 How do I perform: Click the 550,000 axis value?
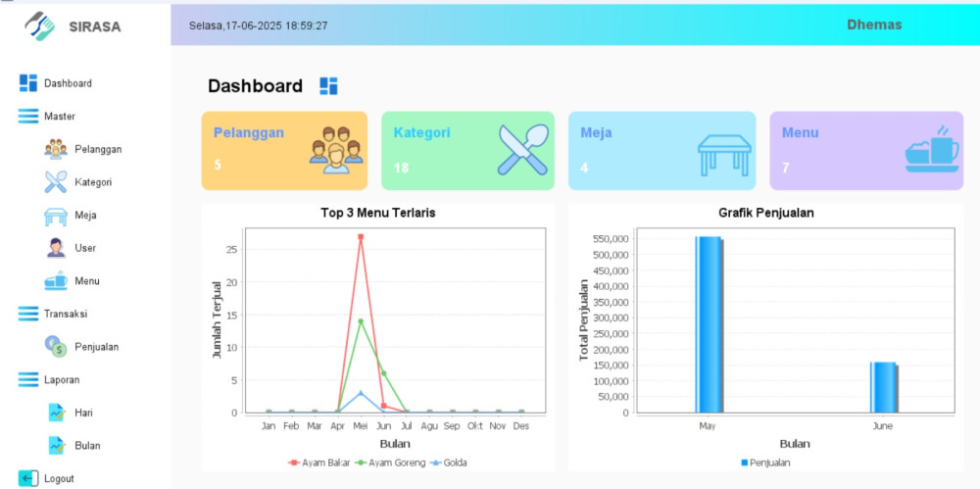point(611,239)
